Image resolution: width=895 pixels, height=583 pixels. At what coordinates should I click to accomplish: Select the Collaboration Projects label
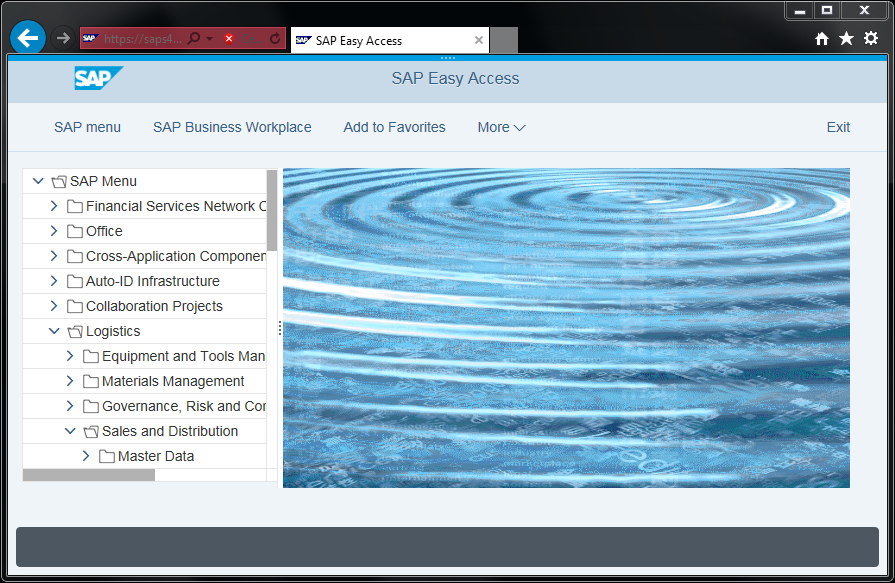154,307
